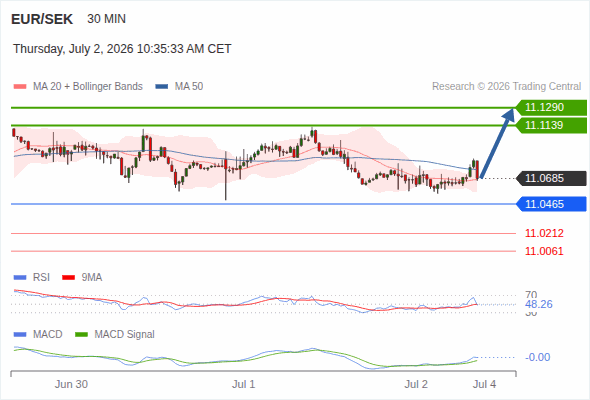Viewport: 590px width, 400px height.
Task: Click the EUR/SEK title
Action: 42,19
